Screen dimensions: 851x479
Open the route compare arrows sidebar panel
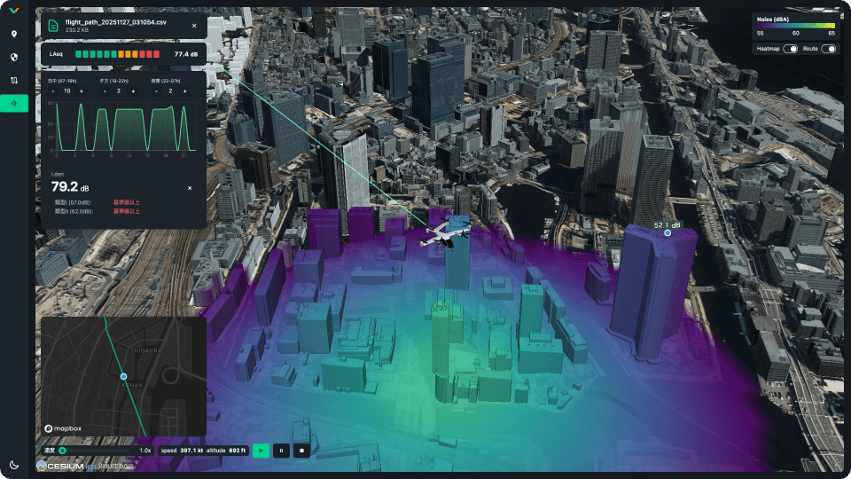click(14, 80)
